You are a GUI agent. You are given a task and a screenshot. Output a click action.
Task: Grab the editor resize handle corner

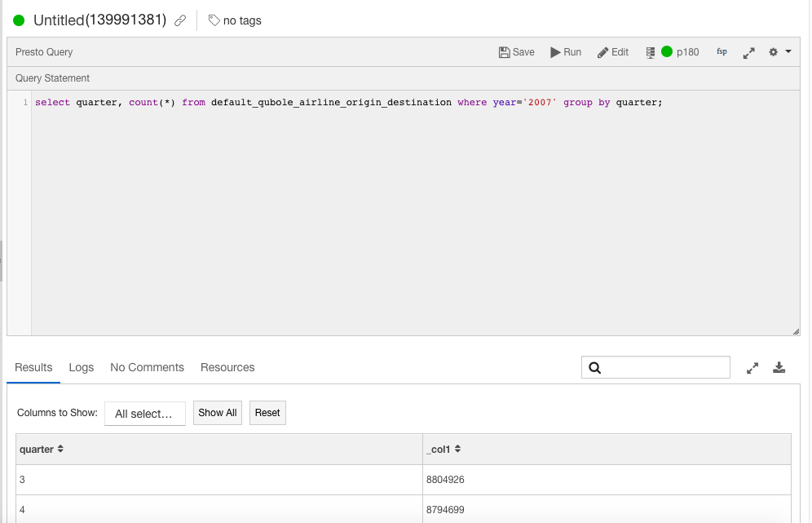(x=796, y=332)
